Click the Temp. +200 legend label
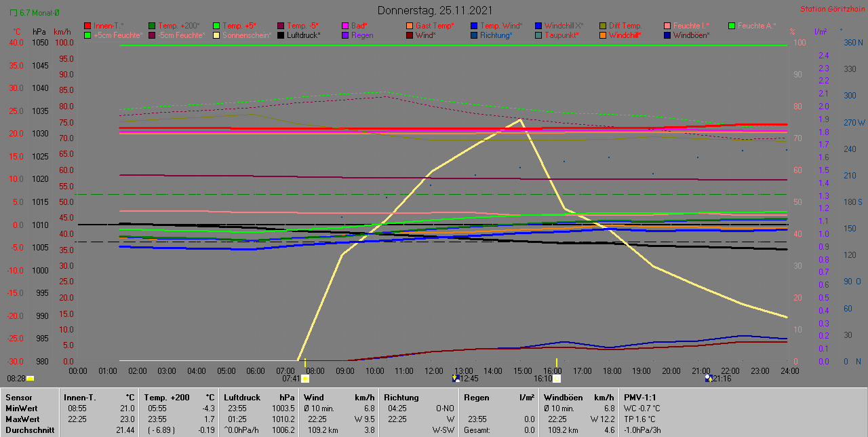Screen dimensions: 868x437 click(179, 26)
